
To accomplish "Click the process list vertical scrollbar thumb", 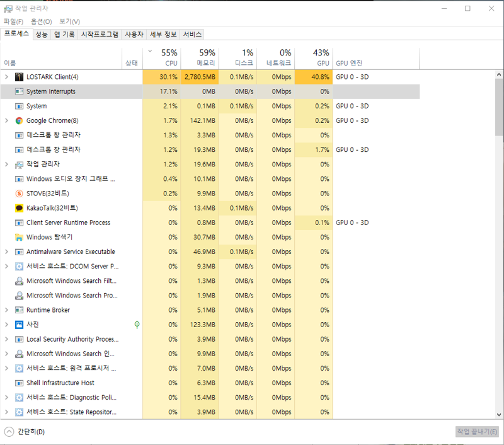I will point(499,107).
